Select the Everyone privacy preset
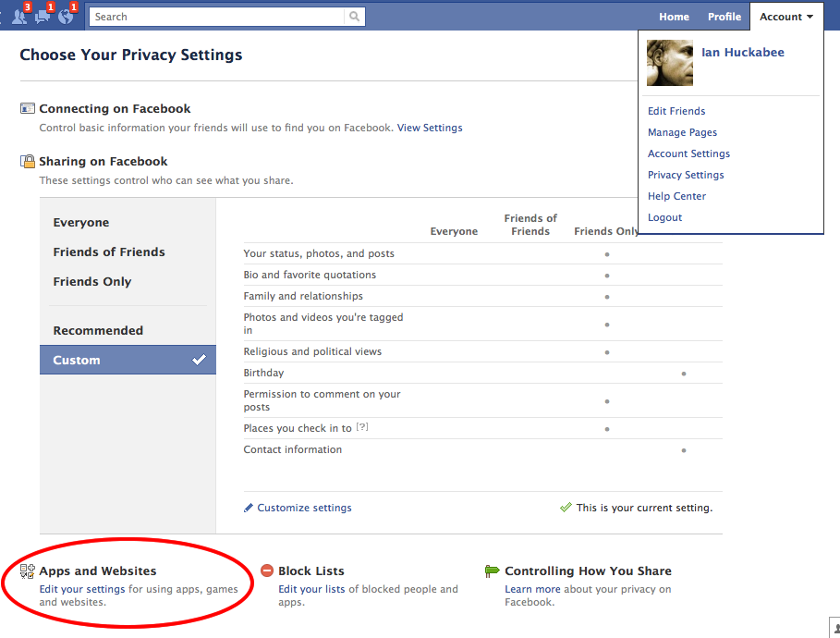Image resolution: width=840 pixels, height=638 pixels. (x=81, y=223)
